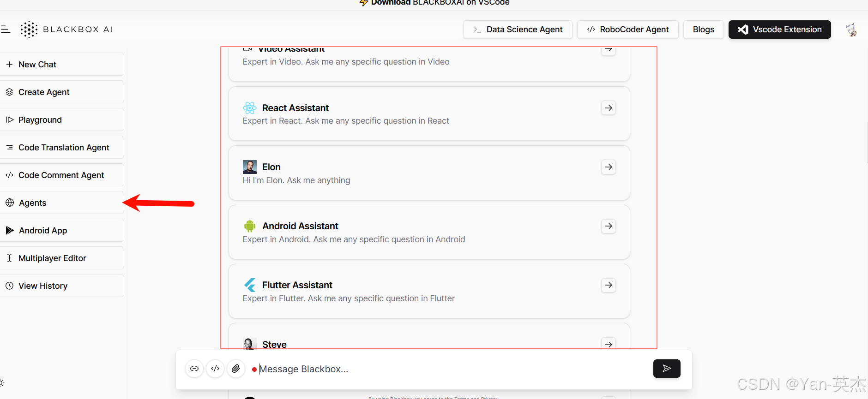Image resolution: width=868 pixels, height=399 pixels.
Task: Open React Assistant via its arrow button
Action: click(609, 108)
